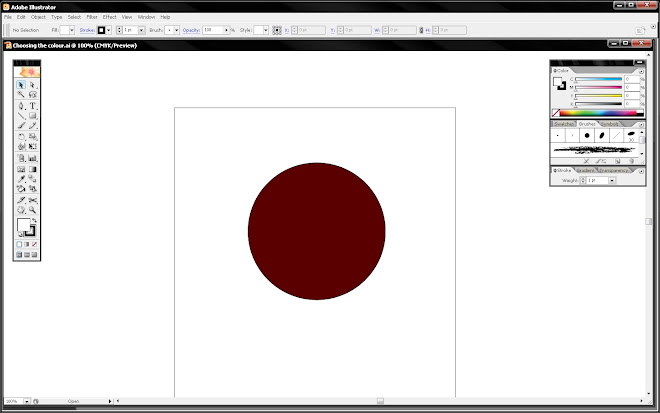
Task: Activate the Pencil tool
Action: [32, 125]
